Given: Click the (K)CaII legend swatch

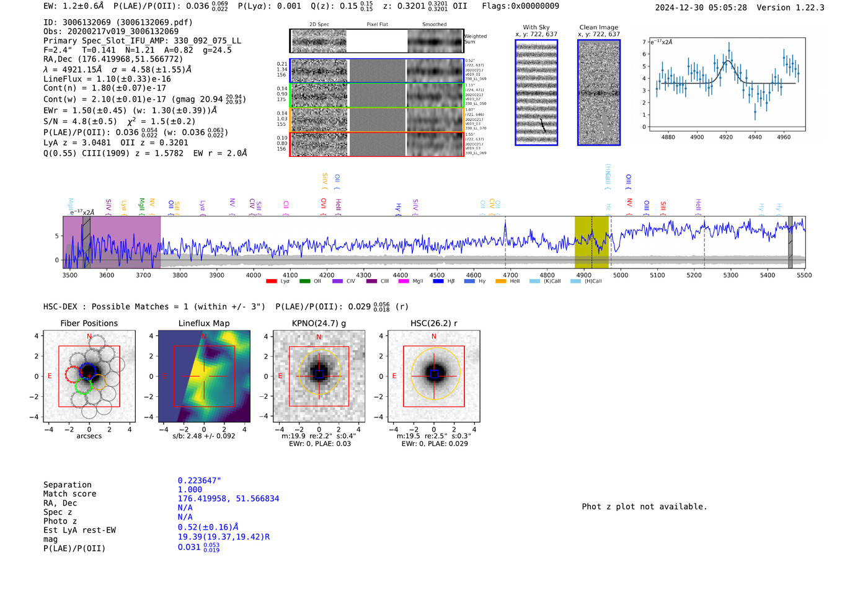Looking at the screenshot, I should tap(534, 282).
